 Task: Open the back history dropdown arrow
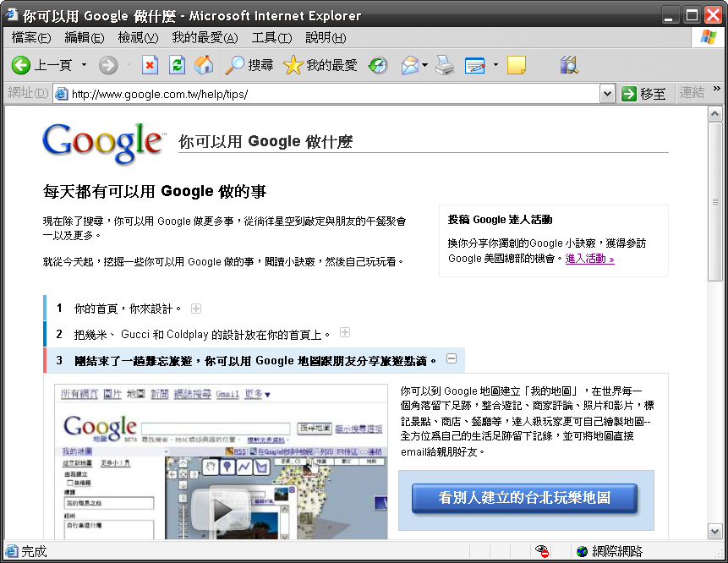coord(84,65)
